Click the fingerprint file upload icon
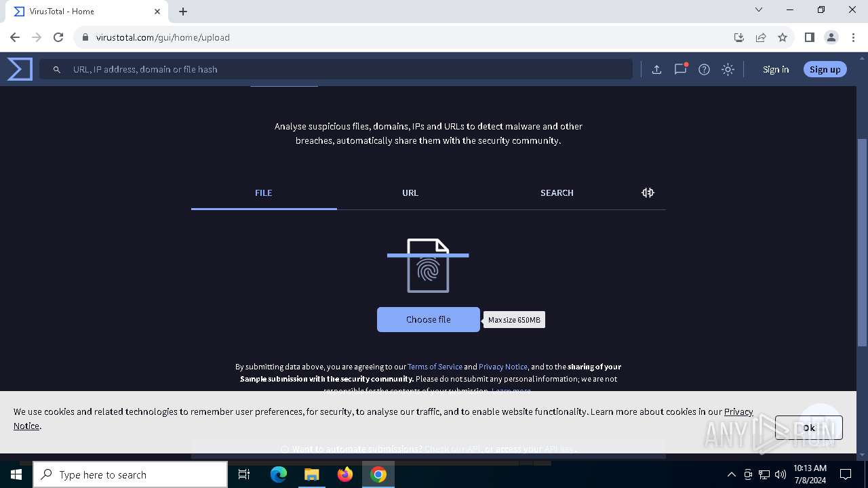This screenshot has height=488, width=868. click(x=428, y=266)
